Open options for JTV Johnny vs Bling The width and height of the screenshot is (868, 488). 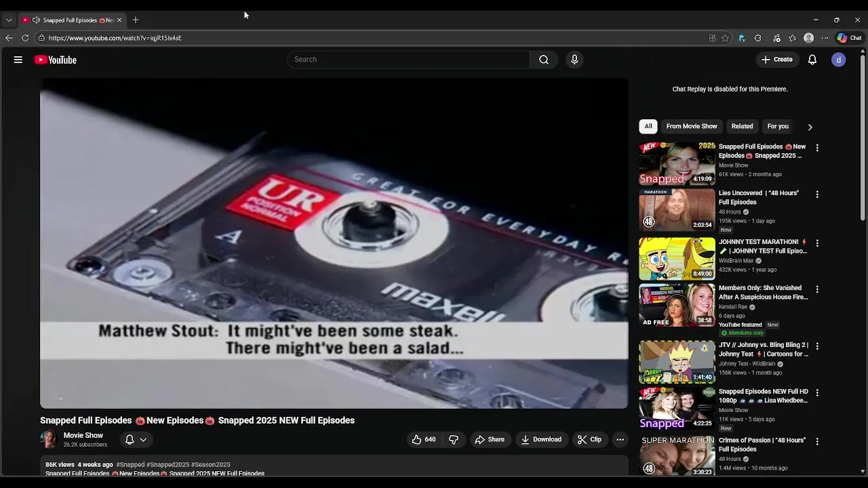tap(817, 346)
